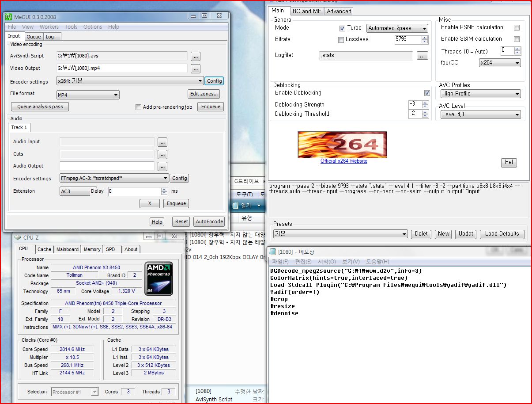The image size is (532, 404).
Task: Click Queue analysis pass button
Action: tap(40, 107)
